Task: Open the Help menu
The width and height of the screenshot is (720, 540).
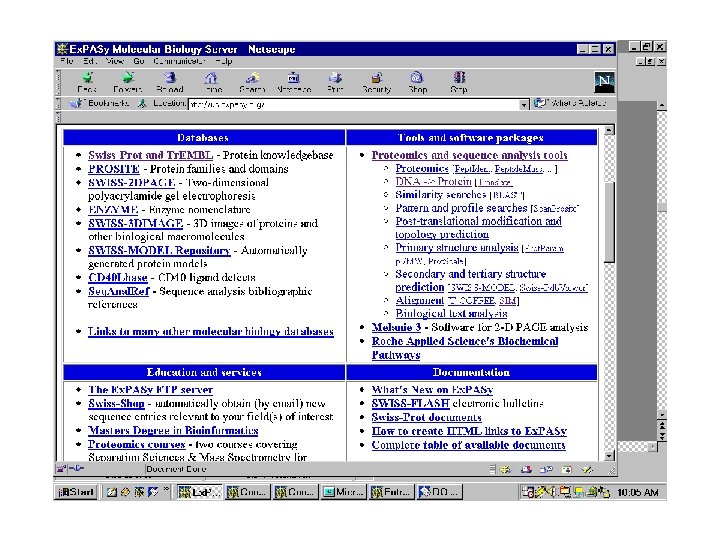Action: (224, 61)
